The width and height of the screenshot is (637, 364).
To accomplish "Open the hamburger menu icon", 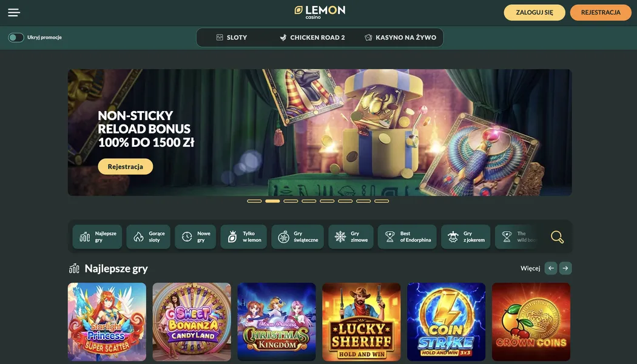I will pyautogui.click(x=14, y=13).
